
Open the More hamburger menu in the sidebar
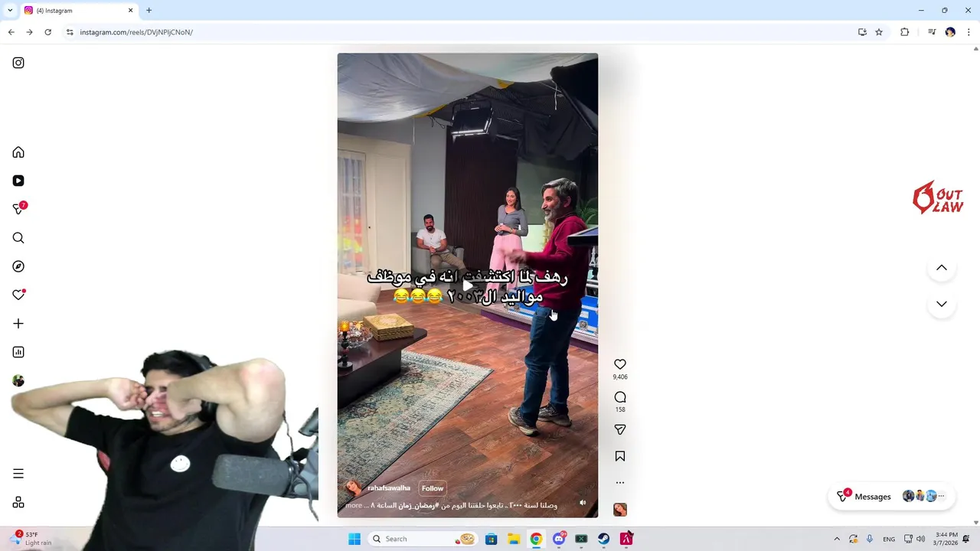(18, 474)
